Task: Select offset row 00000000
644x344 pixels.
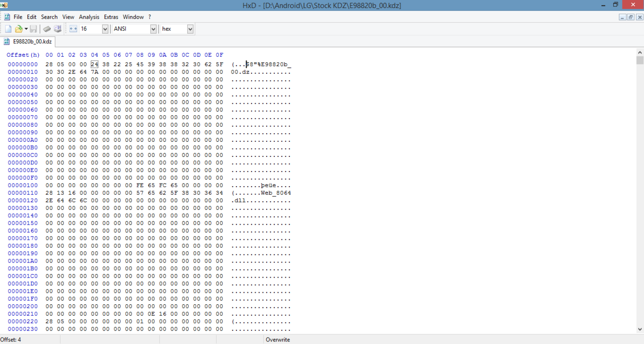Action: click(x=23, y=64)
